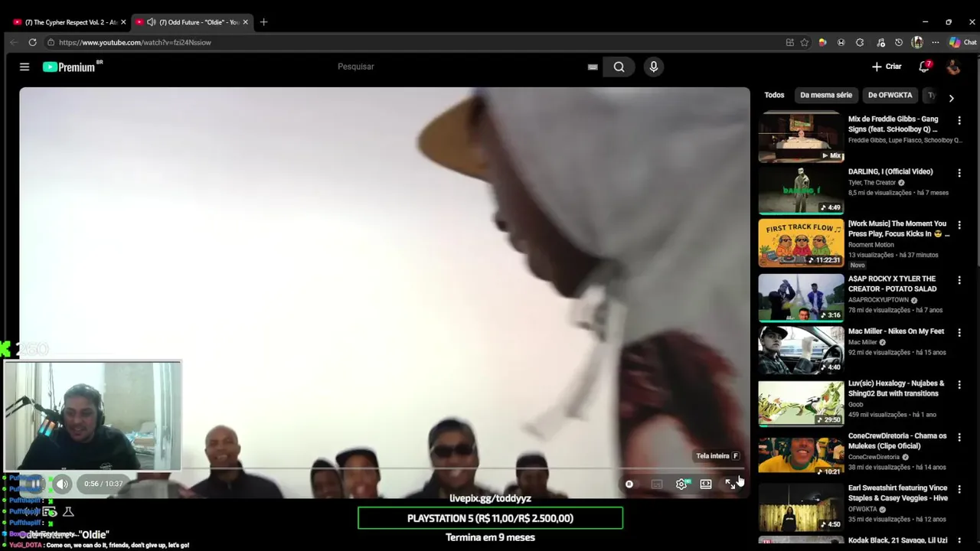
Task: Open options for ConeCrewDiretoria video
Action: (959, 437)
